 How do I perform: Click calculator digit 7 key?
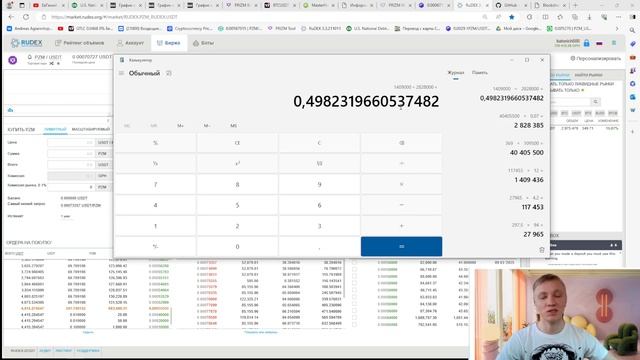(155, 184)
